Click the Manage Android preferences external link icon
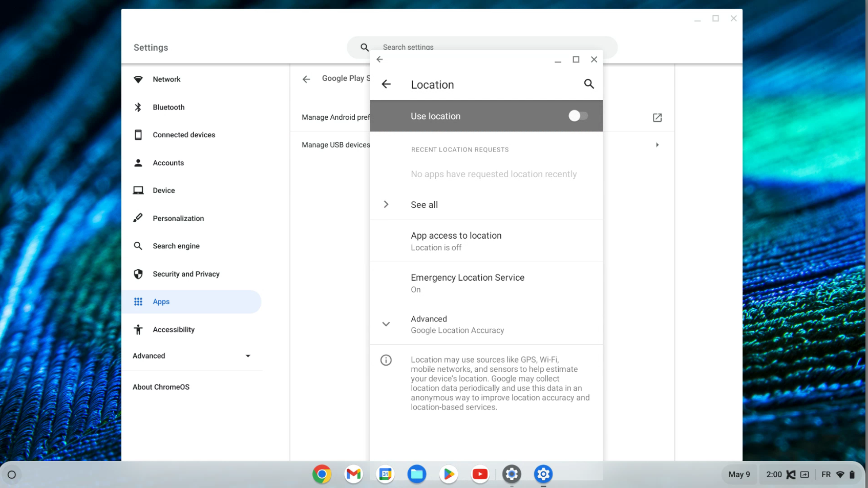This screenshot has width=868, height=488. (x=657, y=117)
